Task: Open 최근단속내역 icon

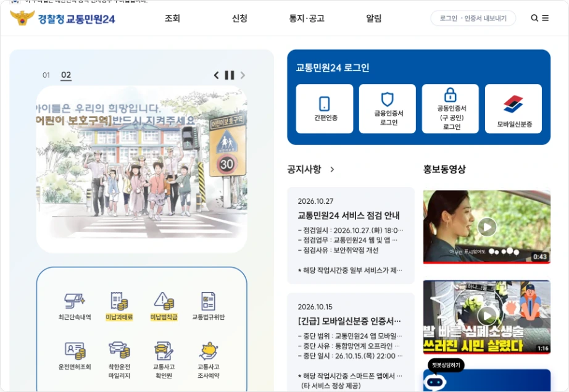Action: 75,306
